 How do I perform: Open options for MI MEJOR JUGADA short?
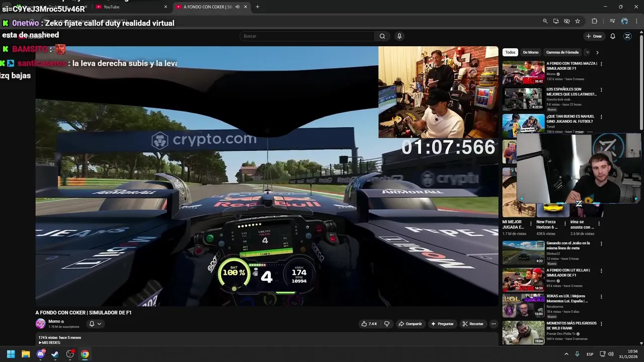click(x=531, y=223)
